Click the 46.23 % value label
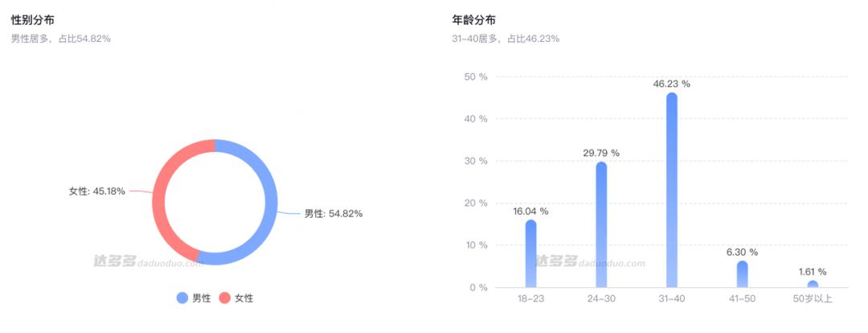The height and width of the screenshot is (333, 868). point(672,84)
